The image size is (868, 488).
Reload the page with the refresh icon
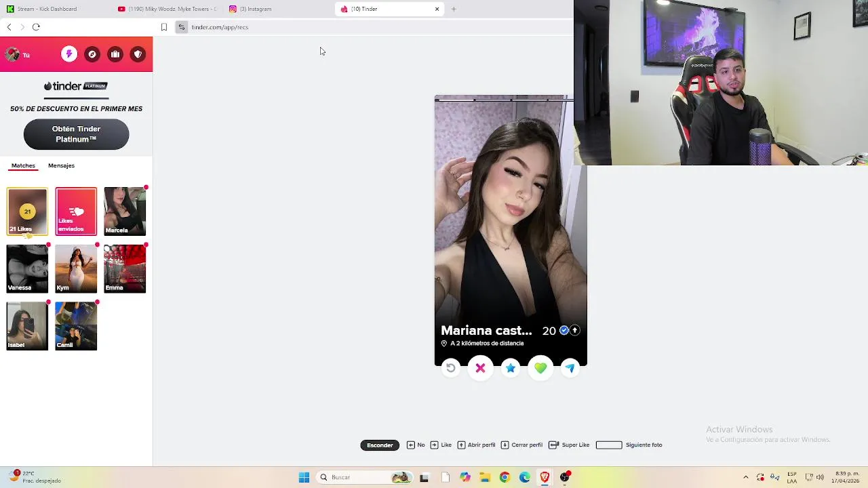click(x=36, y=27)
